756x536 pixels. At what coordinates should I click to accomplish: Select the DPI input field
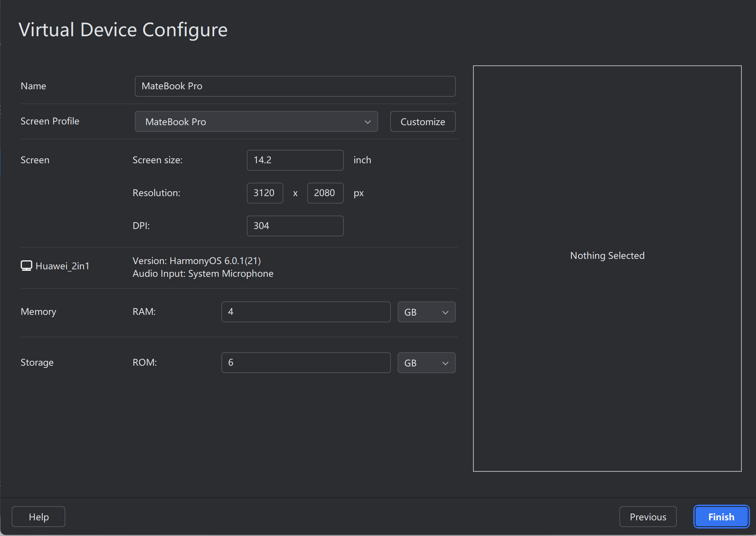(x=295, y=226)
